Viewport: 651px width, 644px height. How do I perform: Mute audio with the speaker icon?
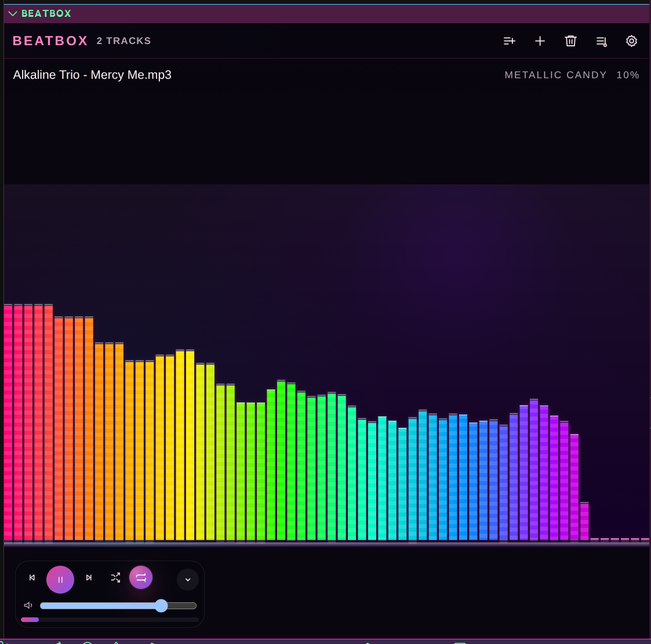(x=28, y=605)
